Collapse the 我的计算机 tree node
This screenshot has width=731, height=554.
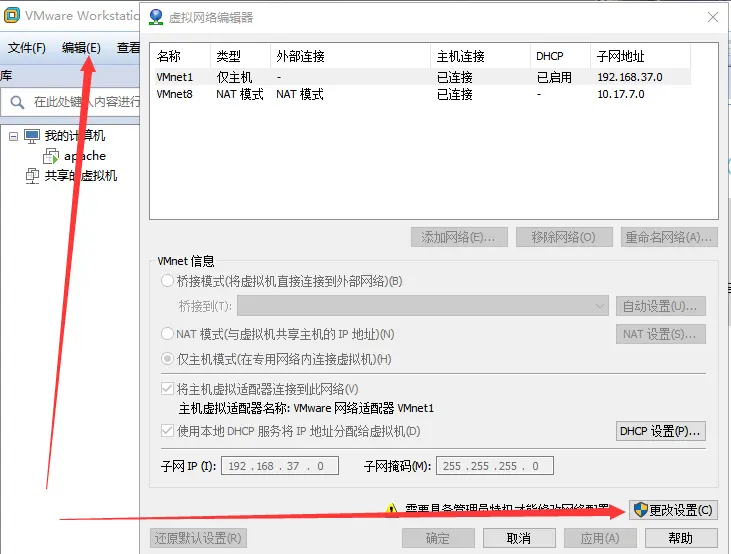(14, 136)
